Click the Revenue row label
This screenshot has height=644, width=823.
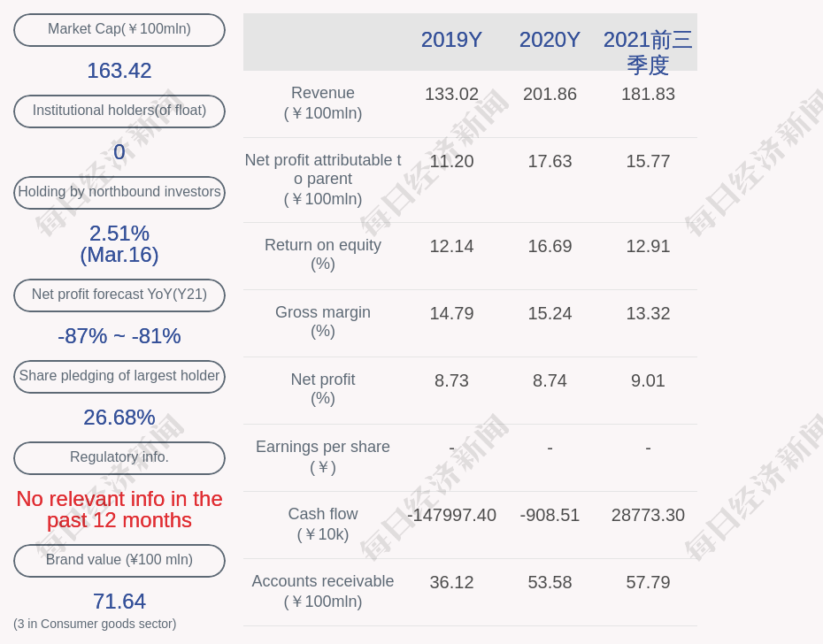click(x=323, y=103)
